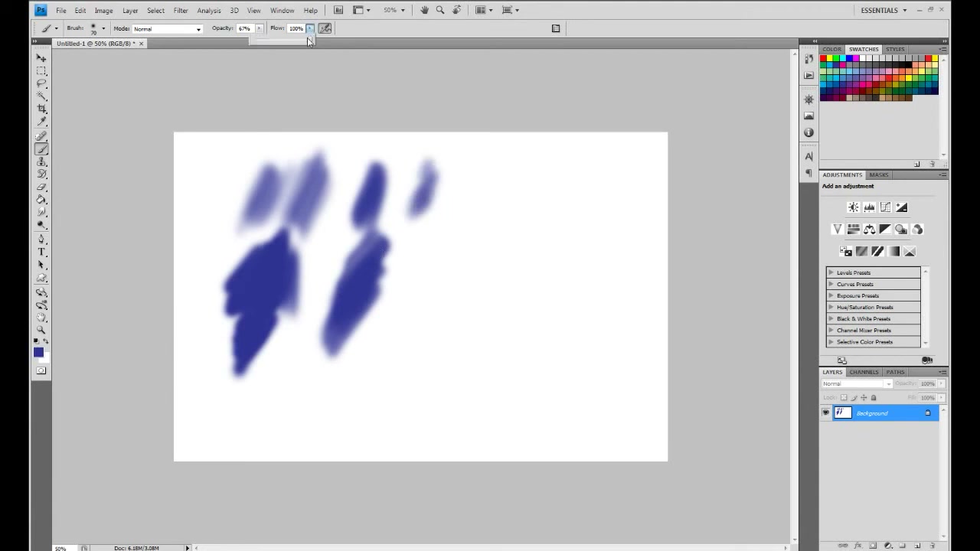Click the background color swatch
Screen dimensions: 980x551
(46, 358)
